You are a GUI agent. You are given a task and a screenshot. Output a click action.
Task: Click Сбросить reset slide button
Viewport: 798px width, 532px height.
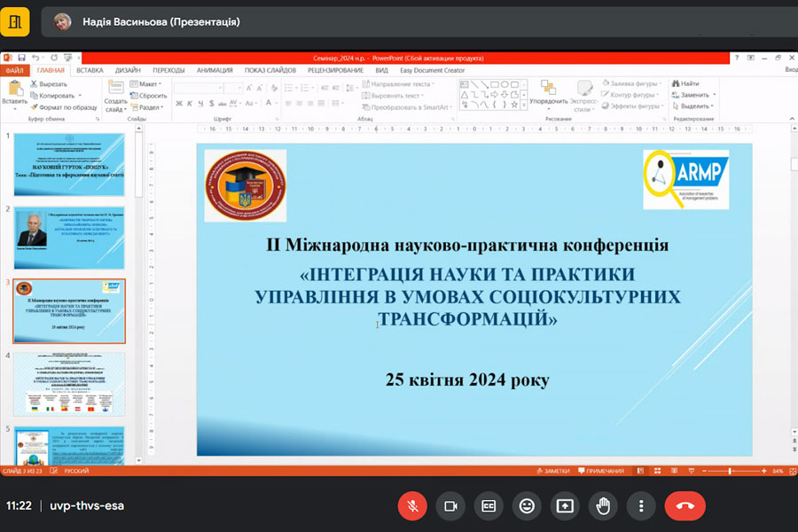pyautogui.click(x=149, y=96)
